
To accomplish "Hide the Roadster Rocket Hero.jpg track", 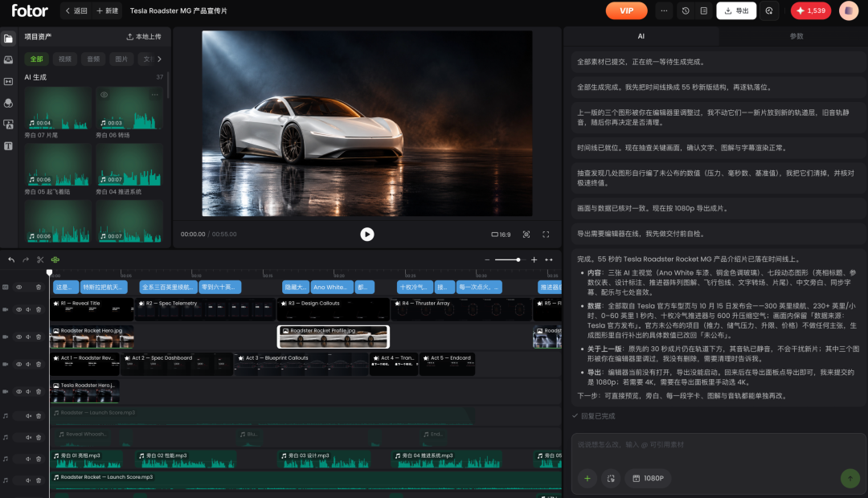I will (x=18, y=337).
